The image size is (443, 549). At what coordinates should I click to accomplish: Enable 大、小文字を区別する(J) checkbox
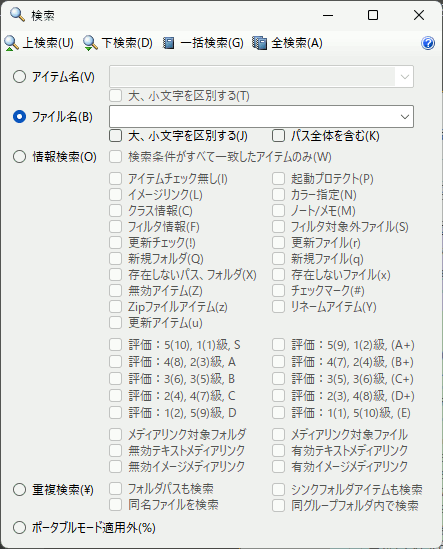point(116,136)
